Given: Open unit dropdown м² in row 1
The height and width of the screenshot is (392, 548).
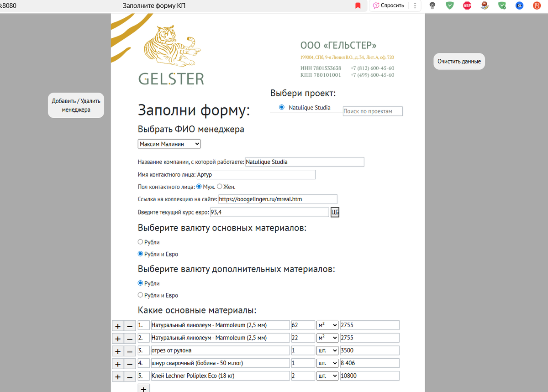Looking at the screenshot, I should click(327, 325).
